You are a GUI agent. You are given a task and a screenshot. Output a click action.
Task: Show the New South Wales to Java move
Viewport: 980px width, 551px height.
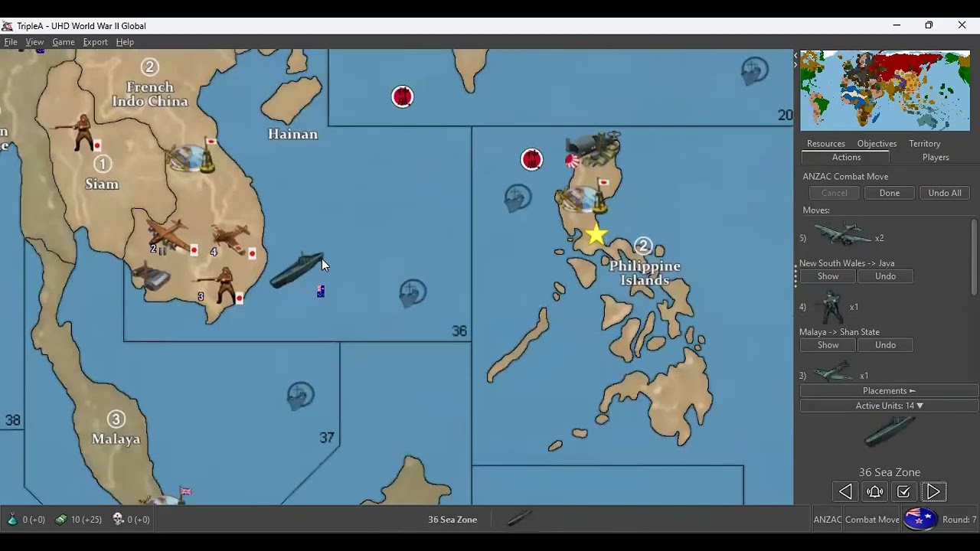[828, 276]
